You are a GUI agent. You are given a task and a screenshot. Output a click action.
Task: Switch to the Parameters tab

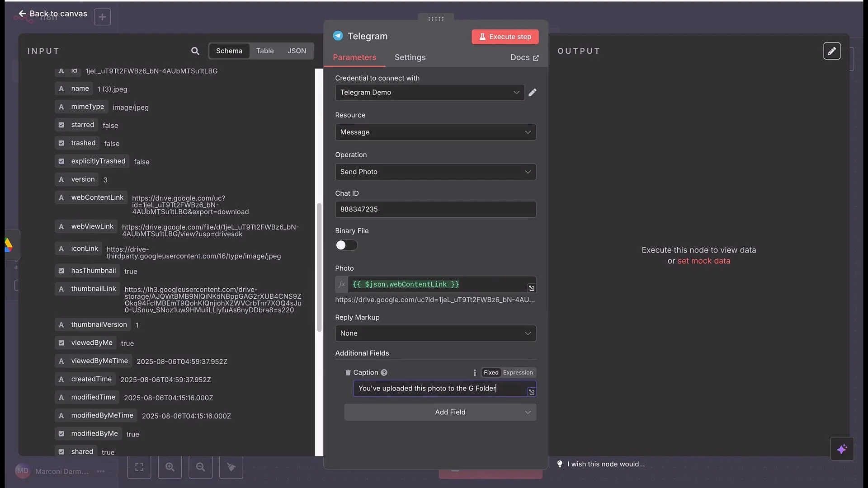click(354, 57)
